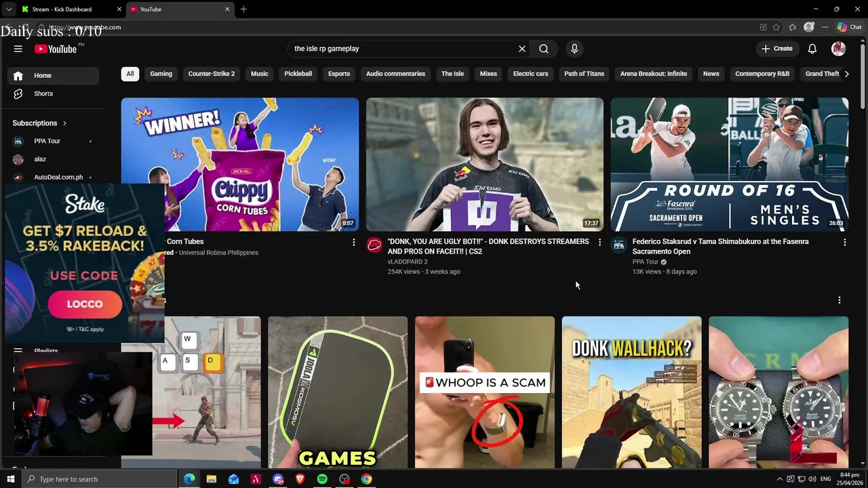The width and height of the screenshot is (868, 488).
Task: Open the DONK WALLHACK short
Action: [x=631, y=392]
